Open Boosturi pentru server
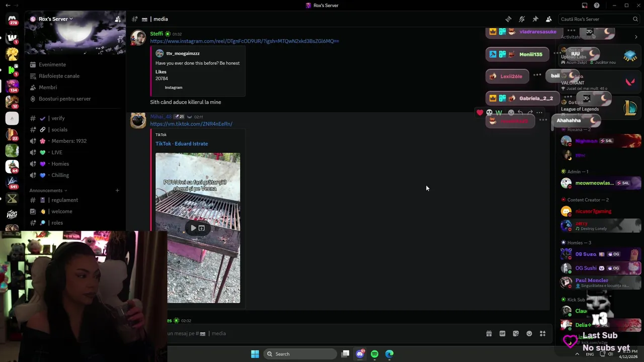Viewport: 644px width, 362px height. [75, 99]
